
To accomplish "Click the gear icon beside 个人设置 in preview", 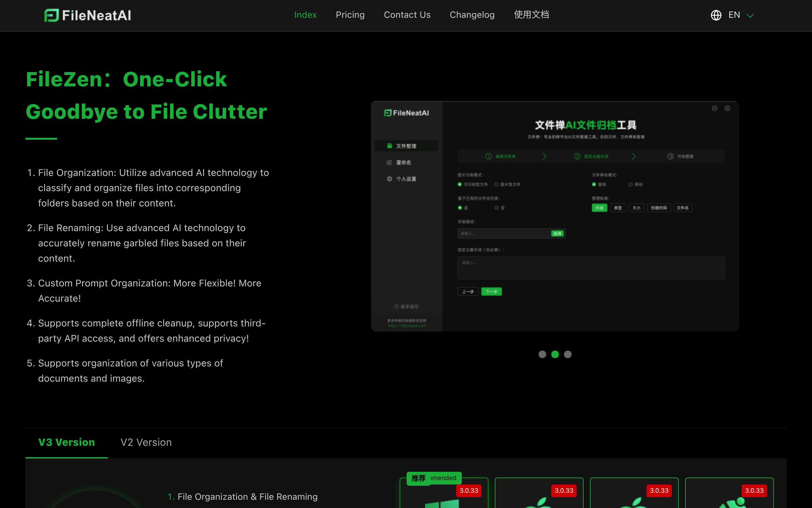I will pyautogui.click(x=390, y=179).
